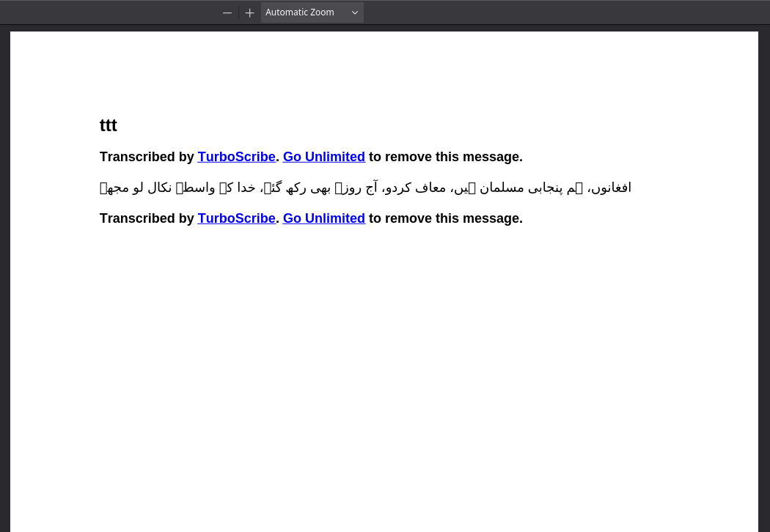The height and width of the screenshot is (532, 770).
Task: Open the second Go Unlimited link below Urdu text
Action: pos(323,218)
